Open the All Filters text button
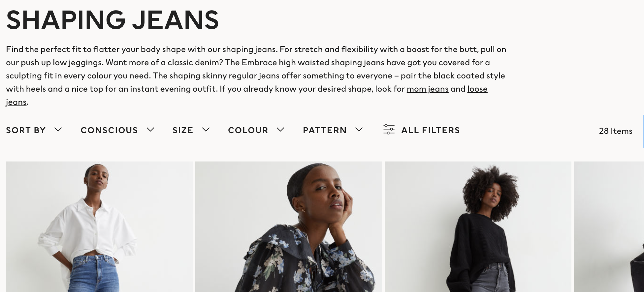This screenshot has height=292, width=644. coord(430,130)
